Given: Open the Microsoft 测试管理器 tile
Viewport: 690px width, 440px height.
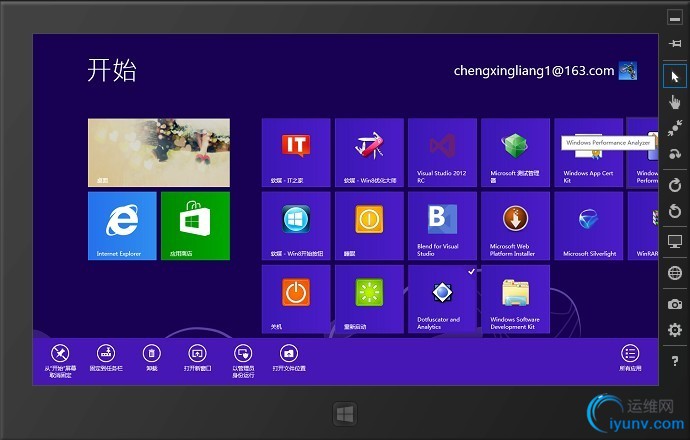Looking at the screenshot, I should (x=515, y=153).
